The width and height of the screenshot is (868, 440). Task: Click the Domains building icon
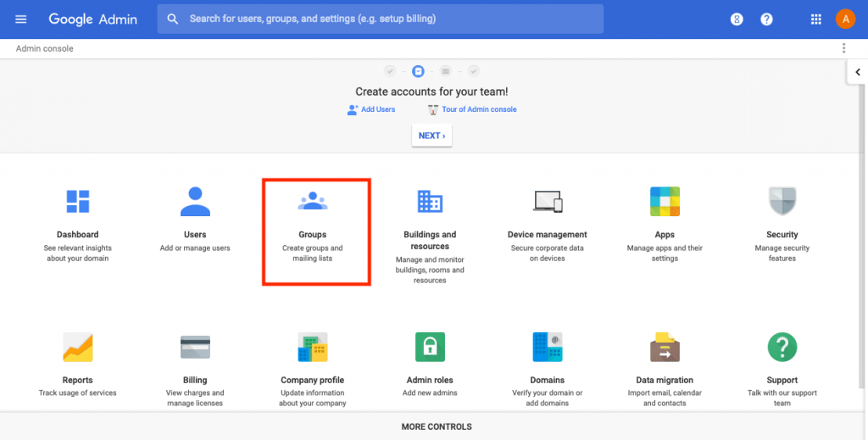548,347
